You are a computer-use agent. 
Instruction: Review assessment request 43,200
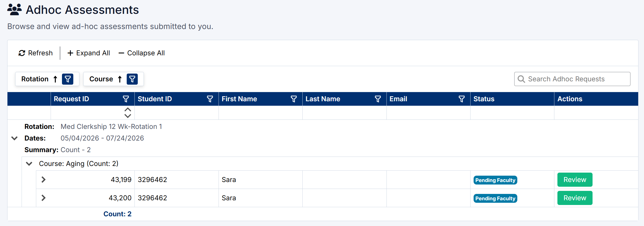pyautogui.click(x=575, y=198)
